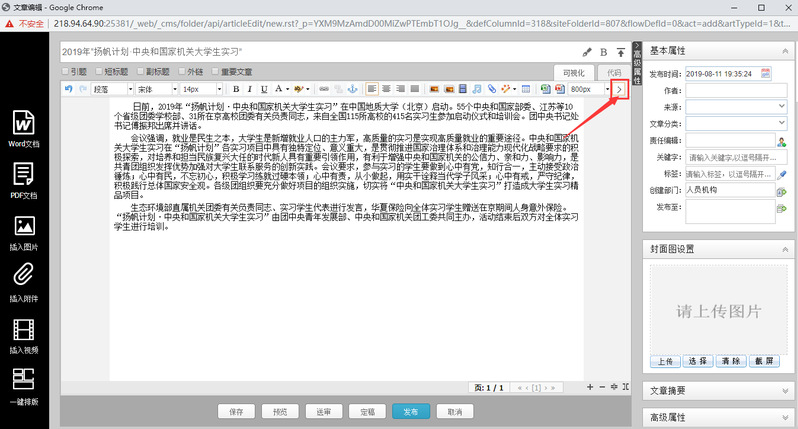
Task: Check the 短标题 checkbox
Action: pyautogui.click(x=99, y=71)
